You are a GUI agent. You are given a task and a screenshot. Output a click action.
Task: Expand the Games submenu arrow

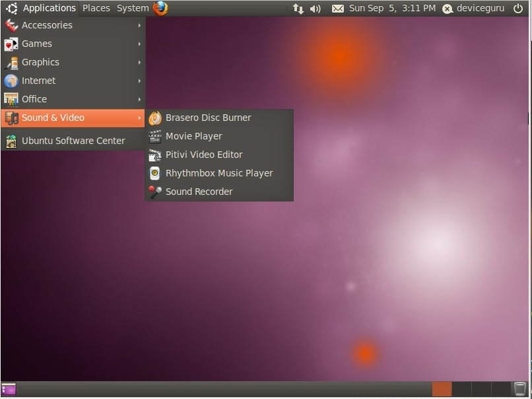(139, 44)
